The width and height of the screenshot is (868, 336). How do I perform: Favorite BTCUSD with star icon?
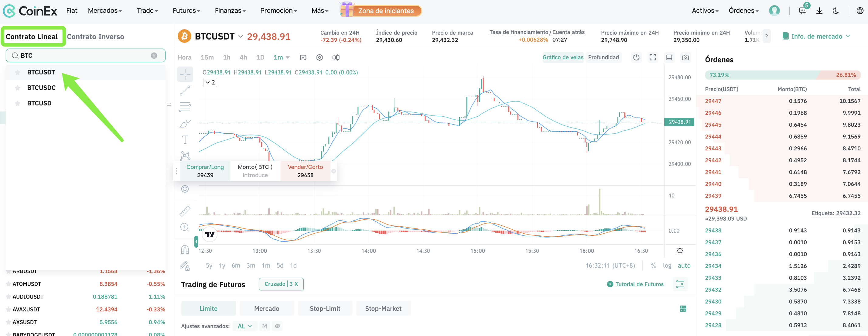point(18,103)
